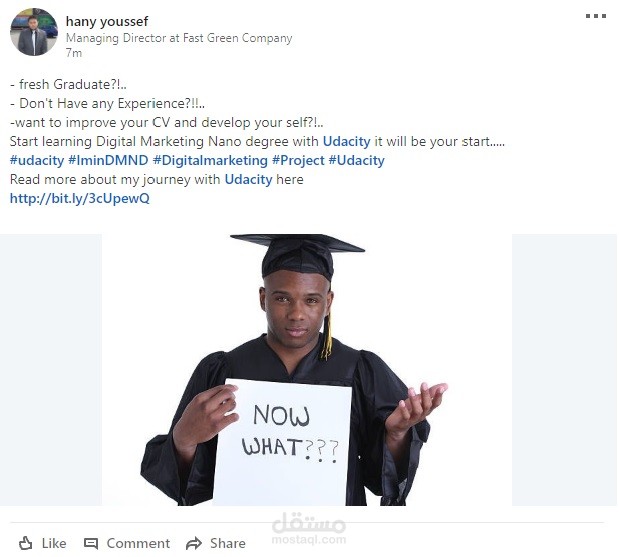Open the #IminDMND hashtag
Image resolution: width=619 pixels, height=557 pixels.
[108, 160]
